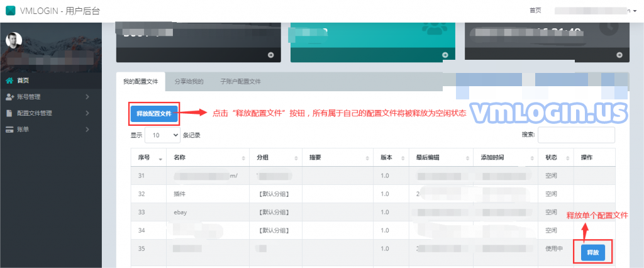644x268 pixels.
Task: Click 释放 button for row 35
Action: point(592,252)
